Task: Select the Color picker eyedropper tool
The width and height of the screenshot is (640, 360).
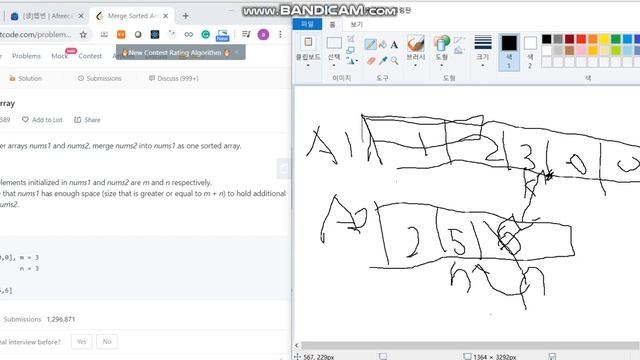Action: click(383, 61)
